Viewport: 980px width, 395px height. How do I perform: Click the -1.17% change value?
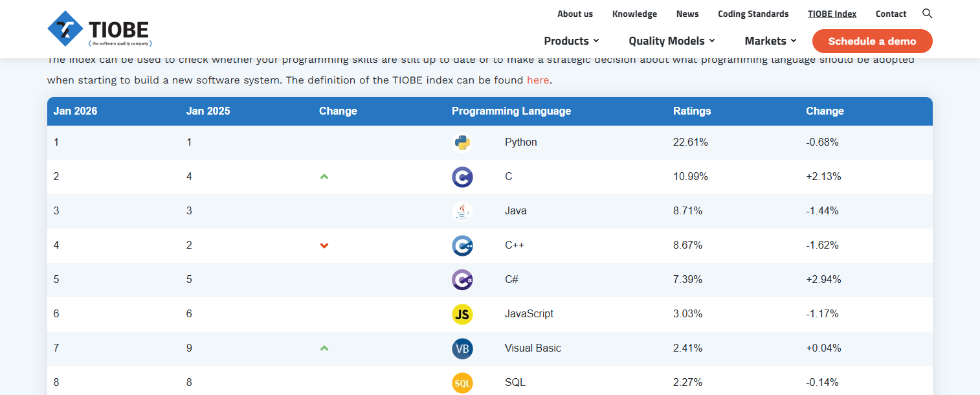click(x=822, y=314)
